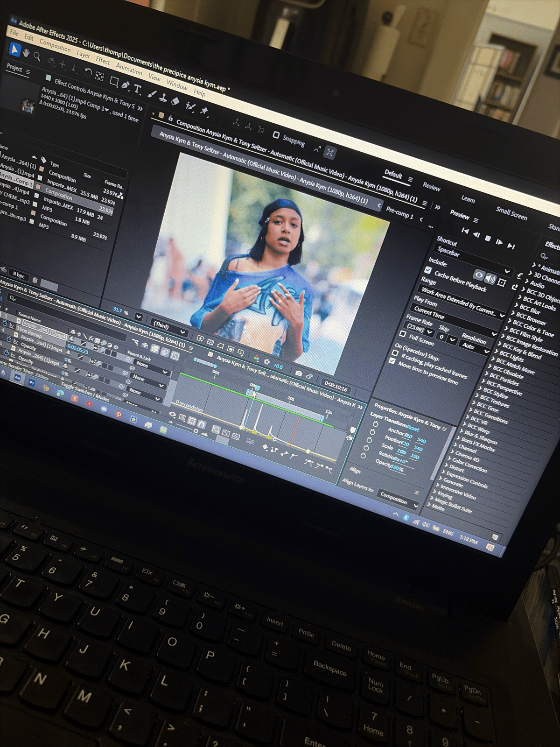The width and height of the screenshot is (560, 747).
Task: Toggle audio speaker icon in Preview Include
Action: point(490,279)
